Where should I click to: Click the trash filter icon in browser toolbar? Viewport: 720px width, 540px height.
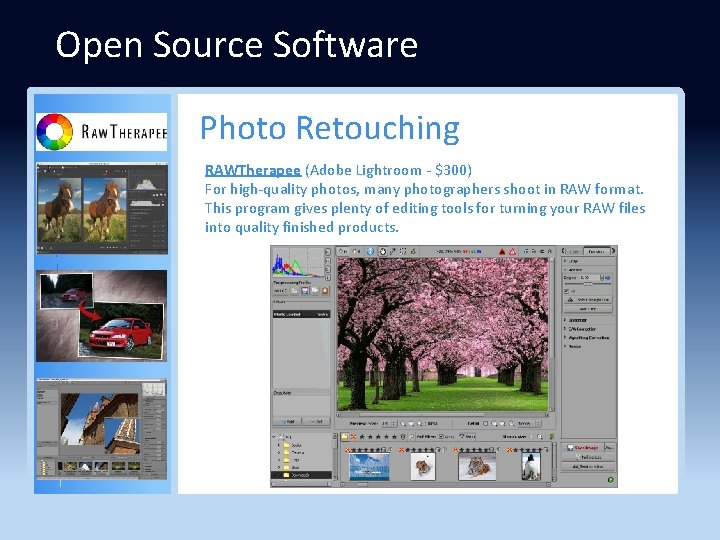tap(403, 437)
